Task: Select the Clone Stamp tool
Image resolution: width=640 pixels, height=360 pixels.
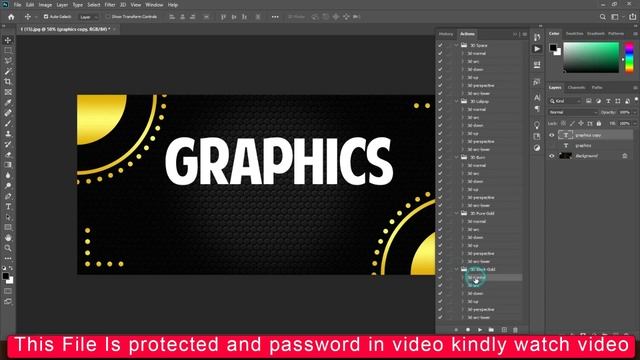Action: click(x=8, y=133)
